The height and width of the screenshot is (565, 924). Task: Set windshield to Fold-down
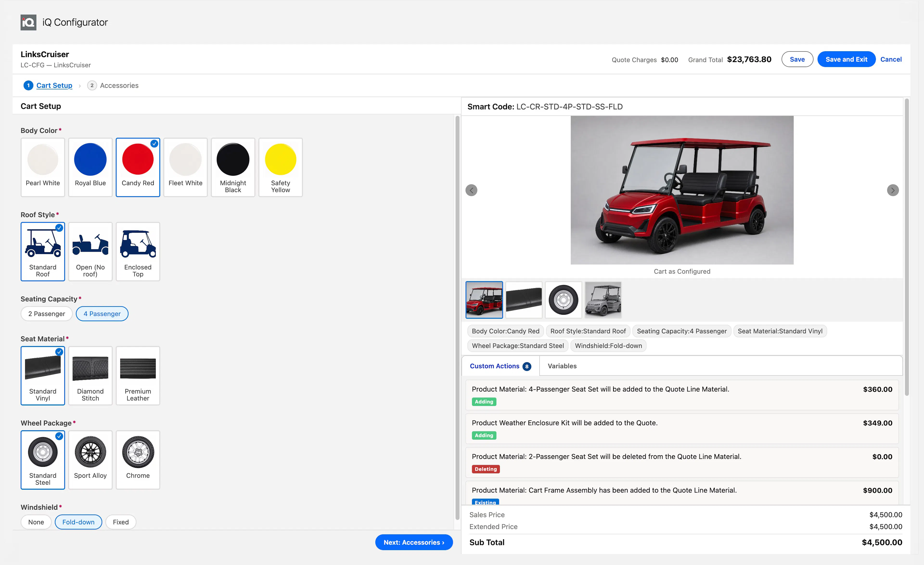[x=78, y=522]
